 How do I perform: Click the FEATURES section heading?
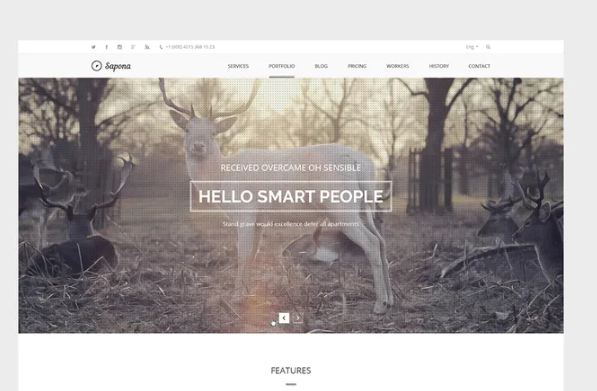291,370
